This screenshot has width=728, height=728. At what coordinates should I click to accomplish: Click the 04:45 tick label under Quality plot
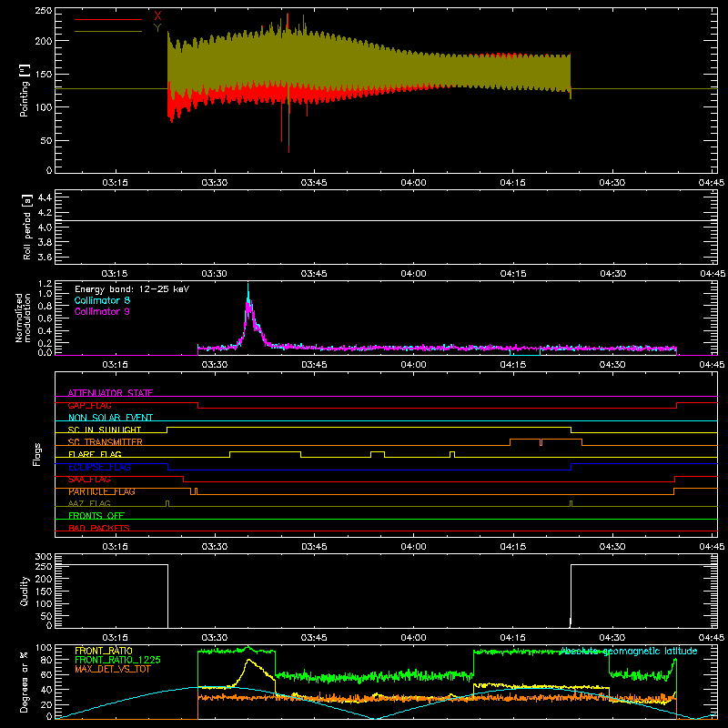click(x=712, y=638)
